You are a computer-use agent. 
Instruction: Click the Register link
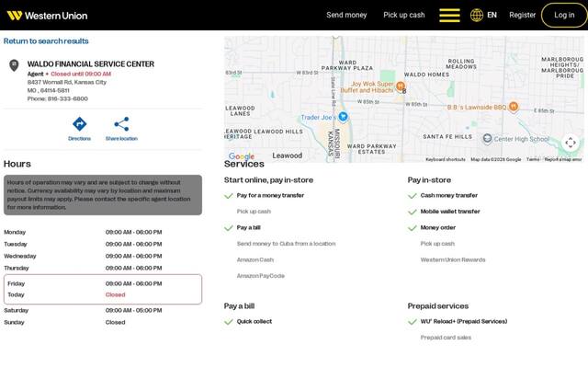522,15
